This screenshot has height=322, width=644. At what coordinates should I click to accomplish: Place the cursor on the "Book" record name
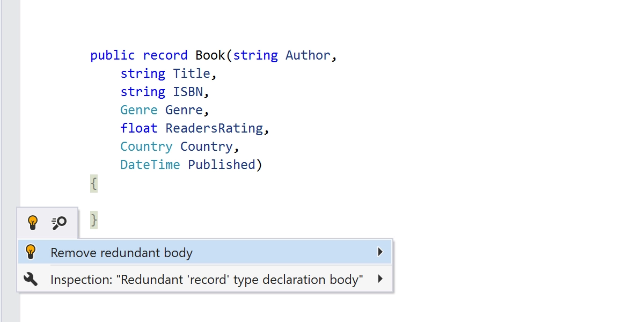tap(210, 55)
